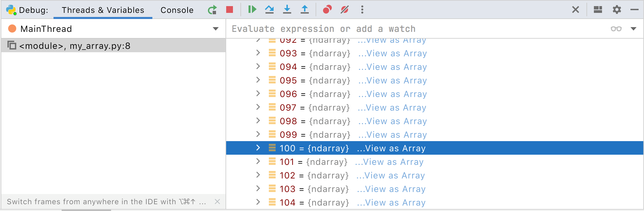Click the Rerun debug icon

click(x=212, y=10)
